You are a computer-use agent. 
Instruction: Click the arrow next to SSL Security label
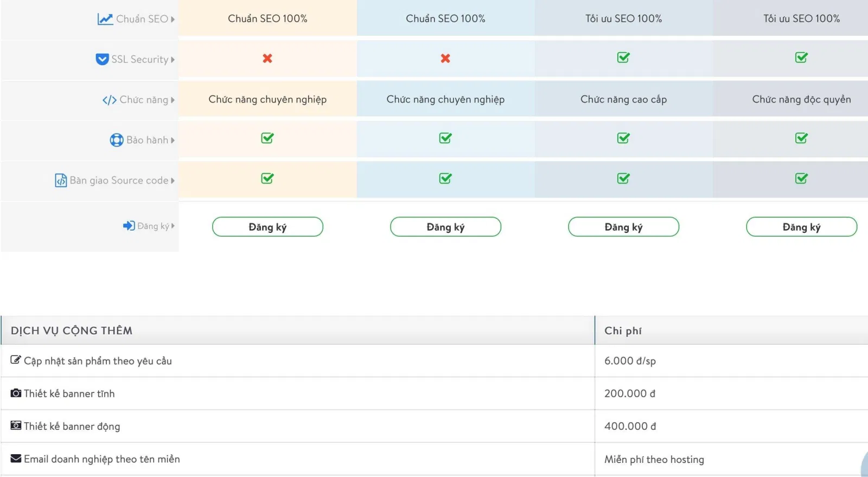pos(173,60)
